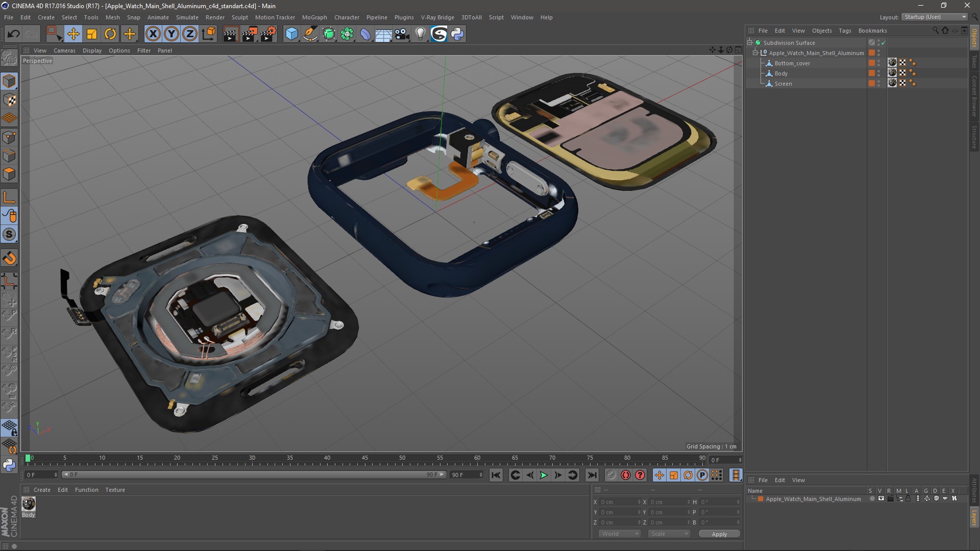The image size is (980, 551).
Task: Open Objects panel Bookmarks menu
Action: pyautogui.click(x=872, y=31)
